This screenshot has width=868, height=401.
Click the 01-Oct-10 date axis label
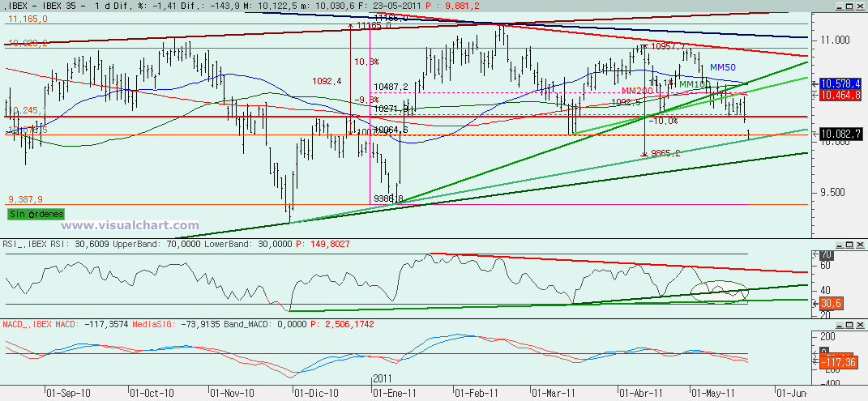click(x=152, y=393)
